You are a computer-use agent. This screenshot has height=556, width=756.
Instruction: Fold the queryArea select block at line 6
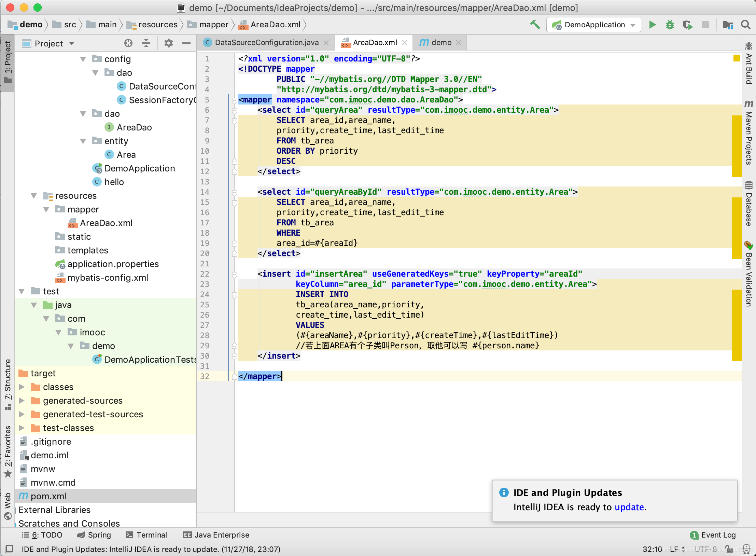click(234, 110)
